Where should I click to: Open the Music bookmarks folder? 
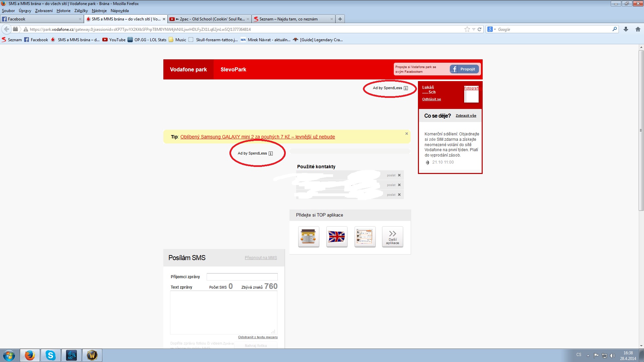point(177,40)
